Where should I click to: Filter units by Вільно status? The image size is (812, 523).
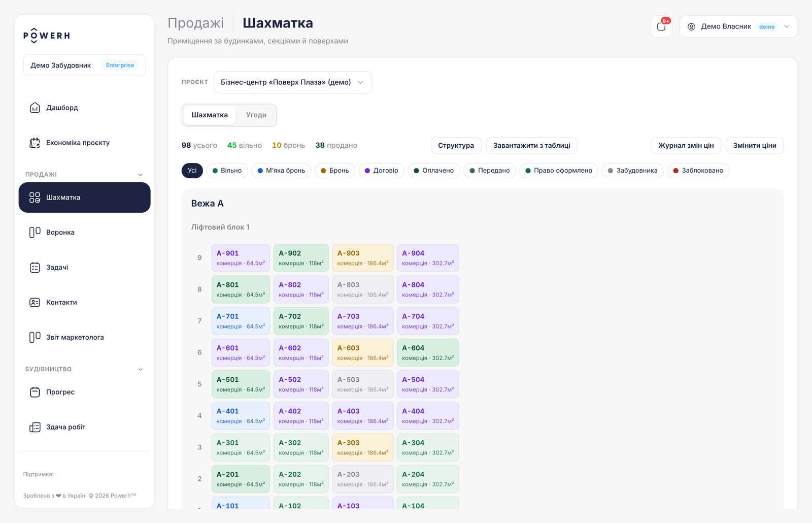(227, 171)
